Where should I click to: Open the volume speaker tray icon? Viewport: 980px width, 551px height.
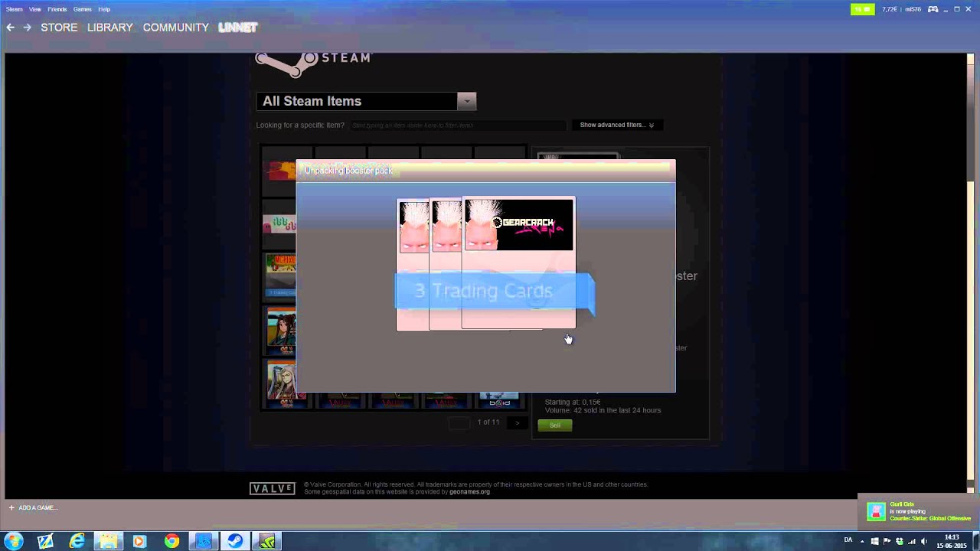[923, 541]
